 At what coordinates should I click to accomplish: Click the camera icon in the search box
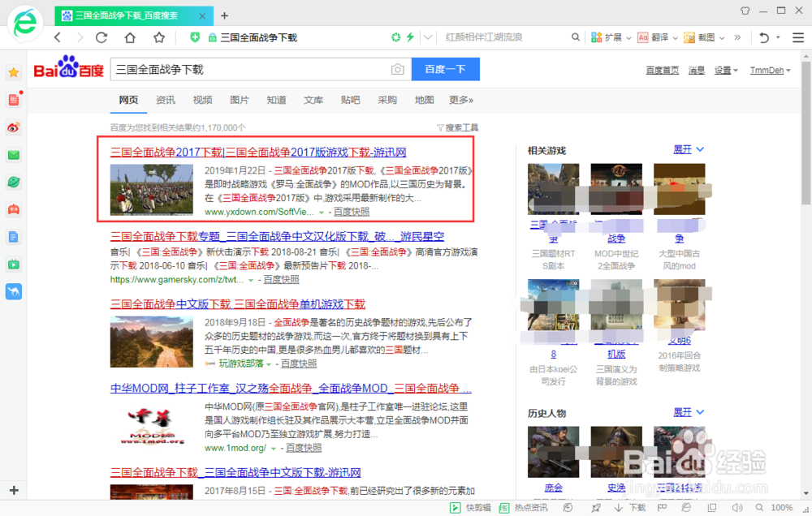(397, 70)
